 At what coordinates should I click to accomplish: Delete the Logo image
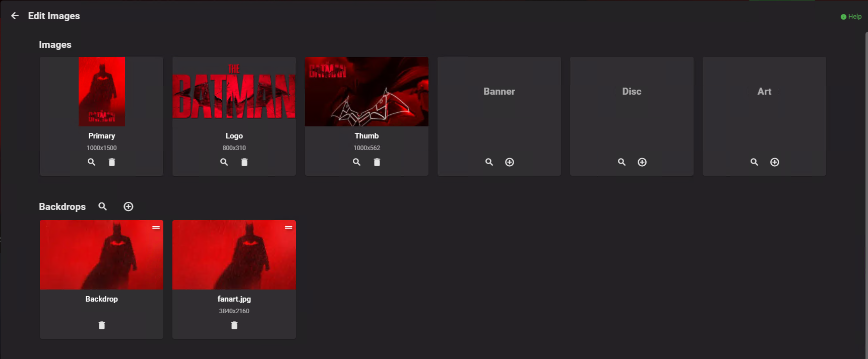tap(244, 162)
